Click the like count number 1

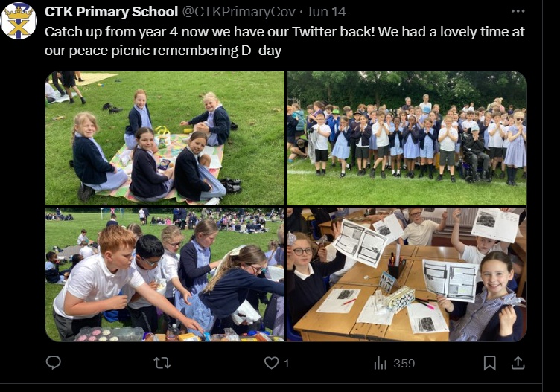pos(286,364)
